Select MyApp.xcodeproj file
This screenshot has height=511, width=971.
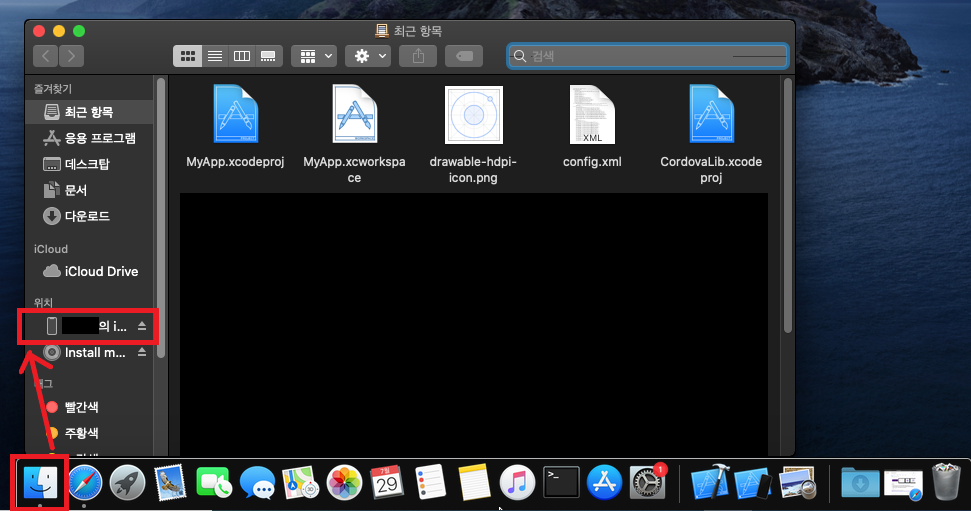click(x=235, y=126)
